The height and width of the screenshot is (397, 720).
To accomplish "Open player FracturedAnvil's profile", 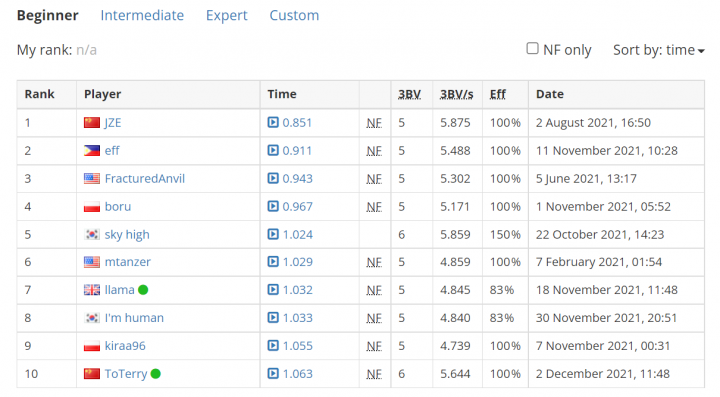I will 145,179.
